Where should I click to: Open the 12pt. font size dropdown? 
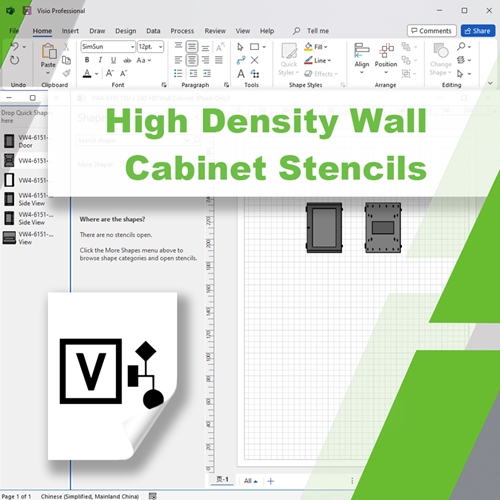(x=160, y=47)
